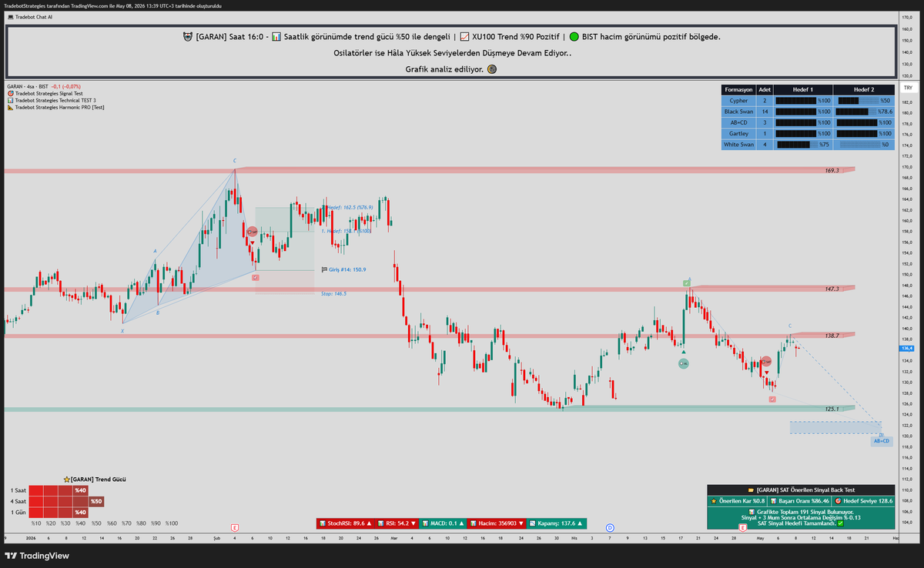Click the Giriş #14: 150.9 entry label

click(x=347, y=270)
